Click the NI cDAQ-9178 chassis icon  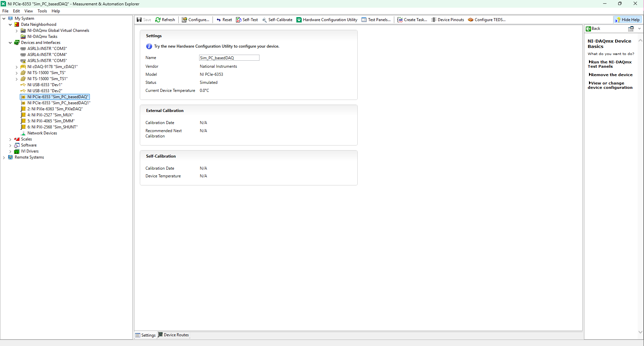click(23, 67)
